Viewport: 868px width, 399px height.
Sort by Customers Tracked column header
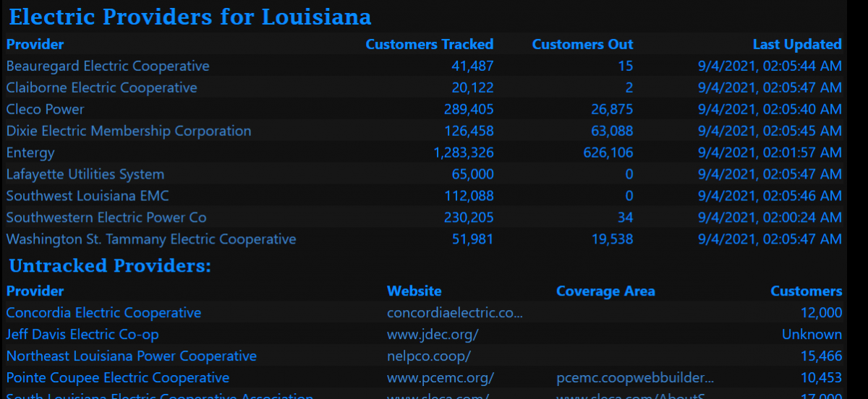(x=429, y=44)
